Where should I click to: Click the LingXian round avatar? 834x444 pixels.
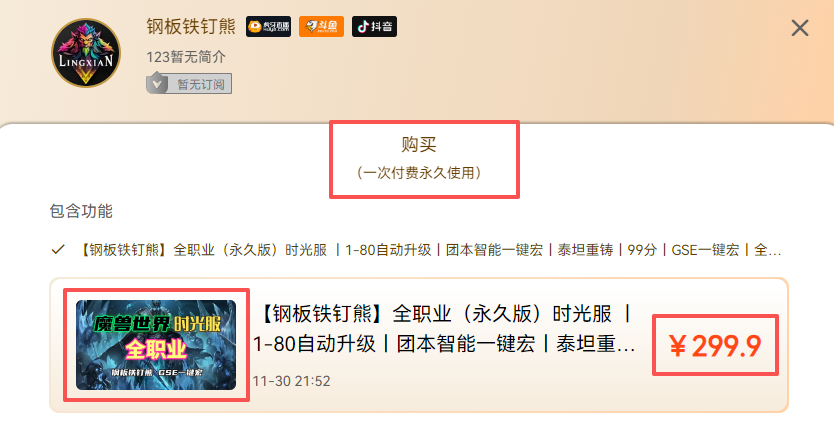point(86,53)
